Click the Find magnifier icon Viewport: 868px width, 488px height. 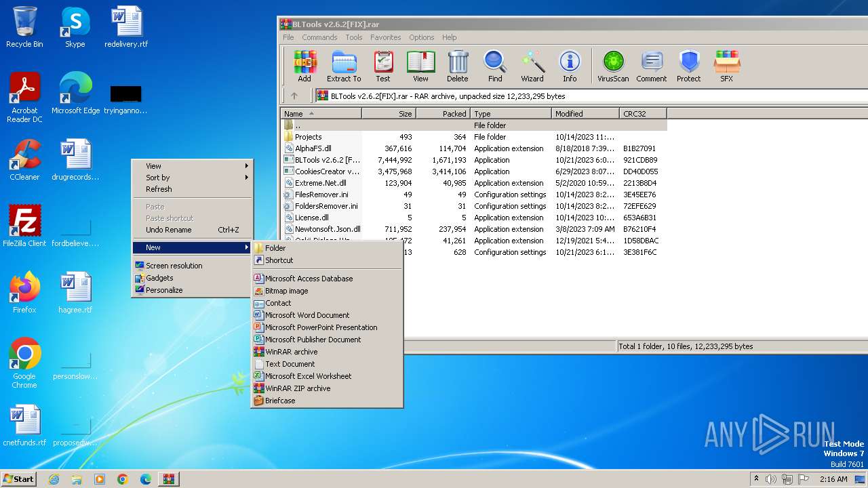tap(495, 66)
